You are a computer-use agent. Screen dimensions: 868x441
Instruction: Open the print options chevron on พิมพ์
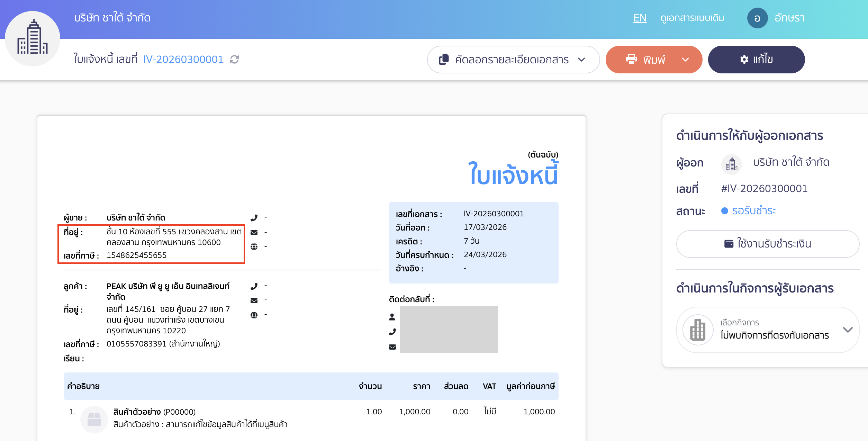point(686,59)
